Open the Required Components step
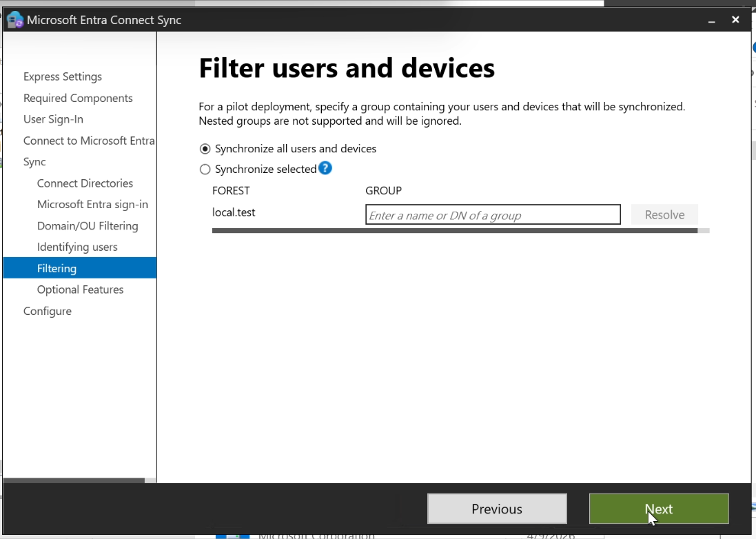This screenshot has height=539, width=756. coord(78,98)
